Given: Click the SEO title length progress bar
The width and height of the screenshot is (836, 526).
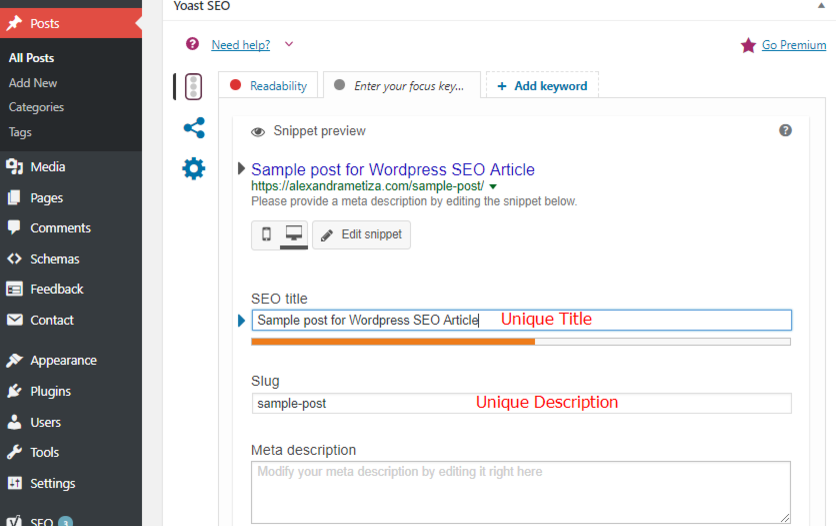Looking at the screenshot, I should pyautogui.click(x=521, y=342).
